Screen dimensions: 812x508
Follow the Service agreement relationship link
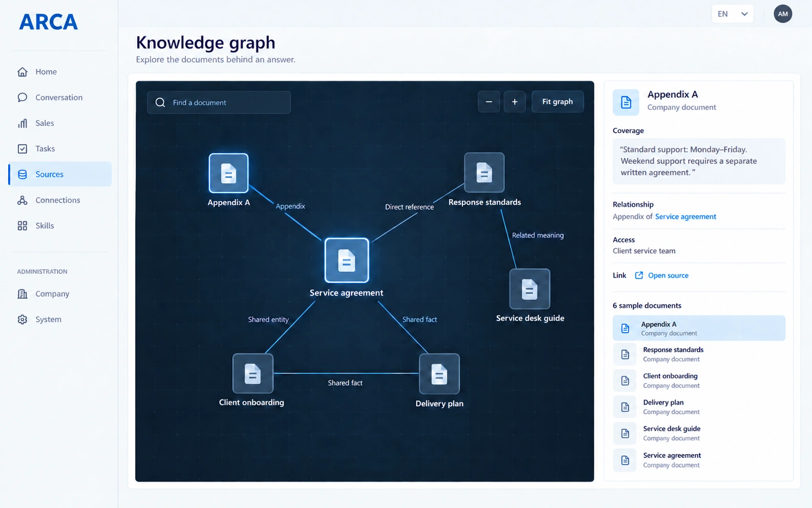coord(686,217)
